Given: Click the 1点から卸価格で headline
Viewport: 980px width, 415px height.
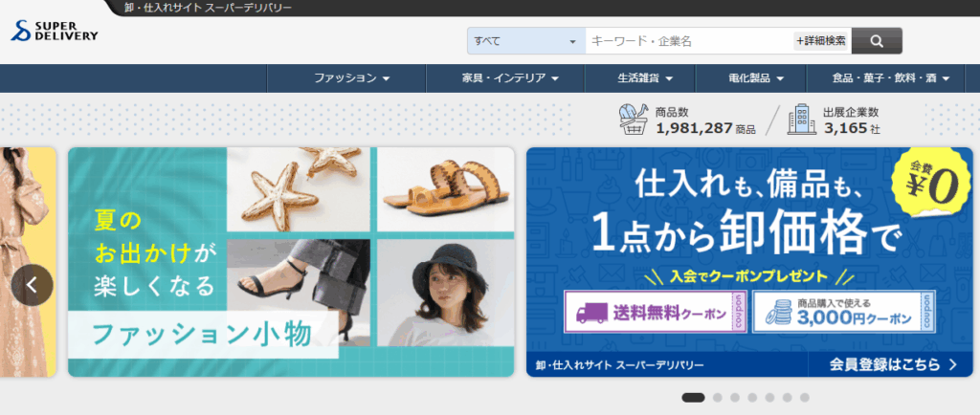Looking at the screenshot, I should pos(746,230).
